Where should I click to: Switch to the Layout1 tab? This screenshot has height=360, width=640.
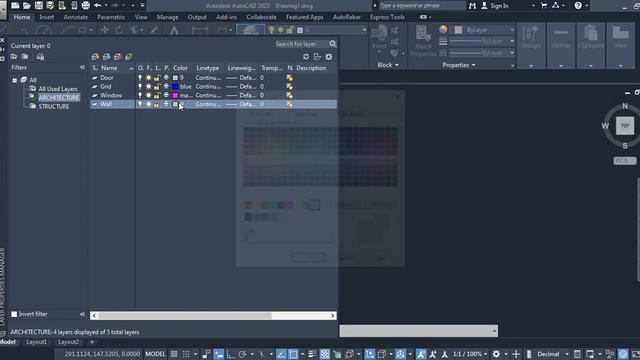point(36,342)
